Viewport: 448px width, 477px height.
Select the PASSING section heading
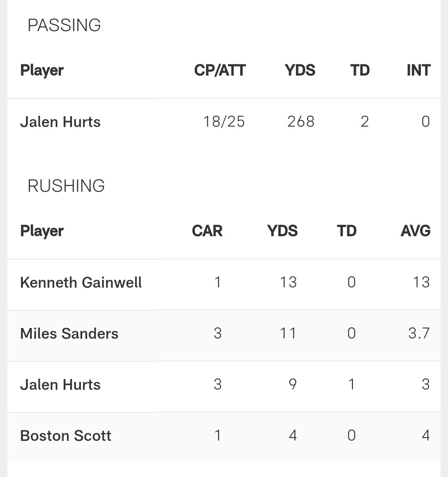[64, 25]
